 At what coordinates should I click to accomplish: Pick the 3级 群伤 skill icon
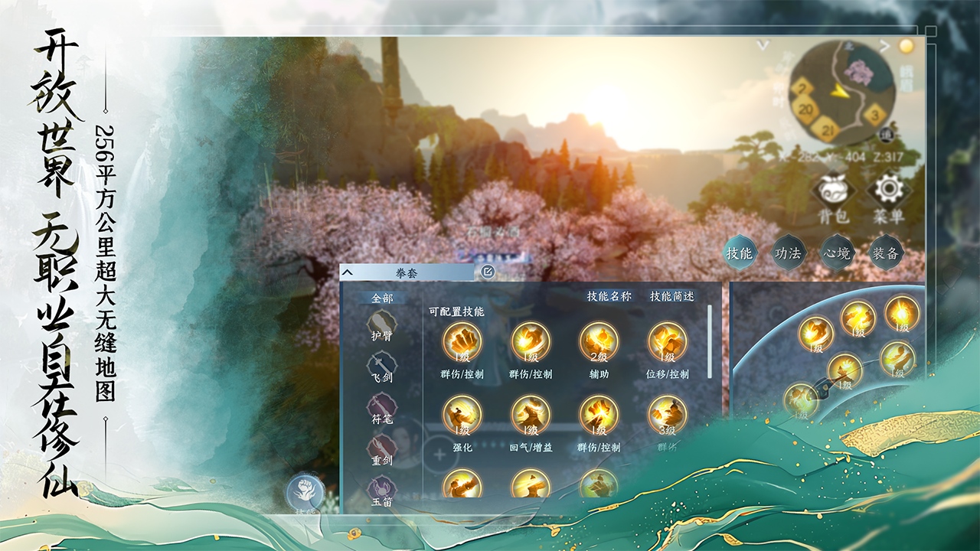click(668, 414)
